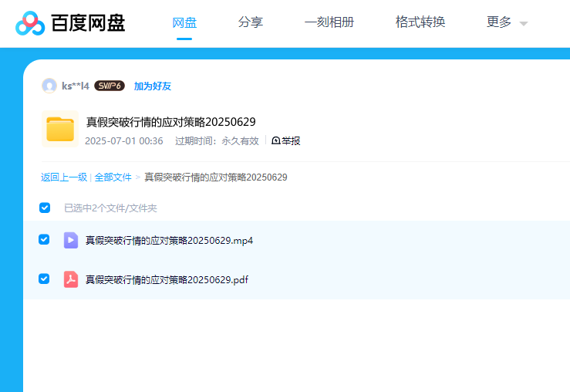
Task: Click the ks**l4 user avatar icon
Action: 49,86
